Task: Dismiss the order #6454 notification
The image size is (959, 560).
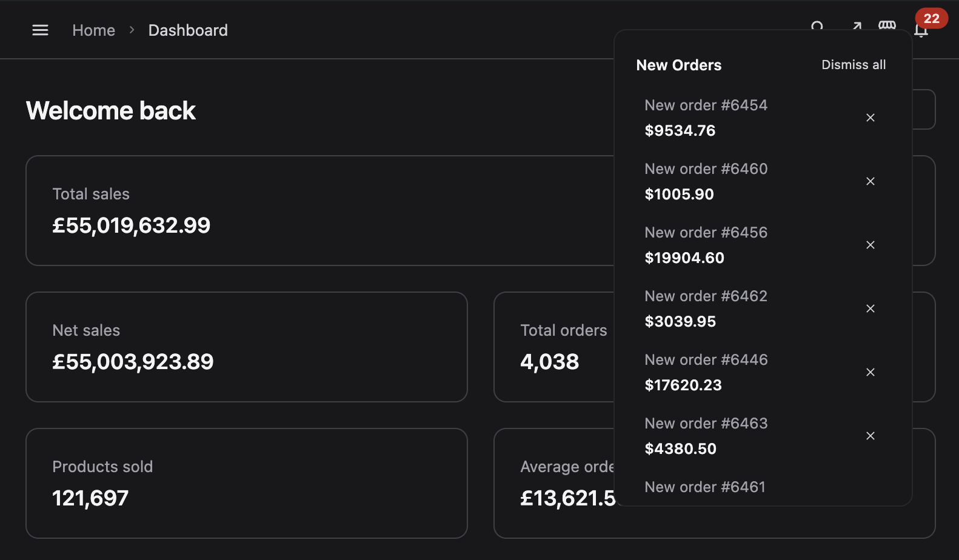Action: click(870, 118)
